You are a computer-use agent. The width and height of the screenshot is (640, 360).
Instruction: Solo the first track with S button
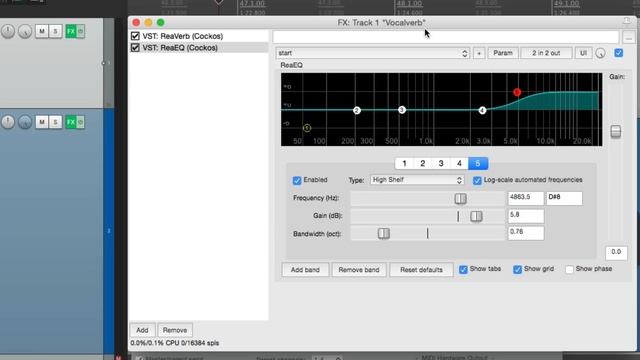pyautogui.click(x=56, y=31)
